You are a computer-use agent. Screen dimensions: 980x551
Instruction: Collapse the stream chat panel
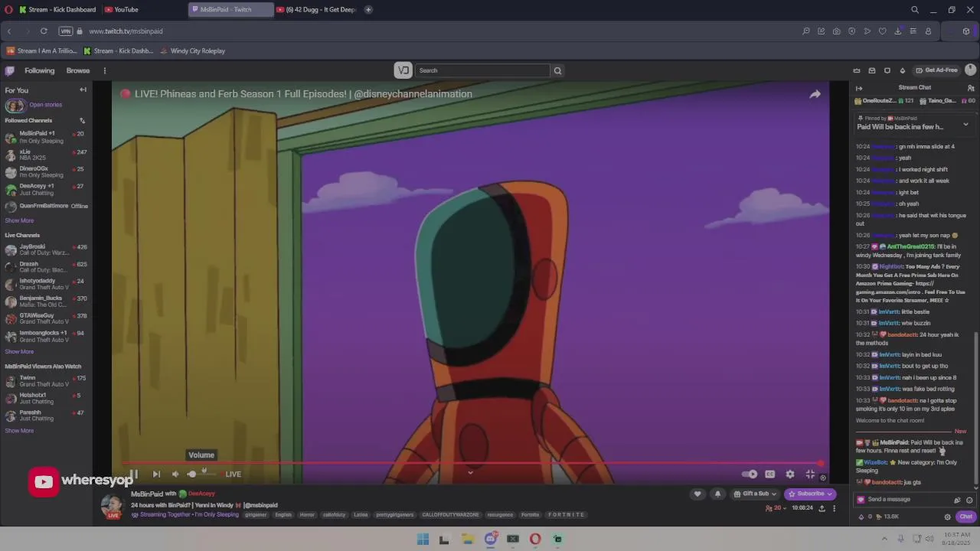point(859,88)
